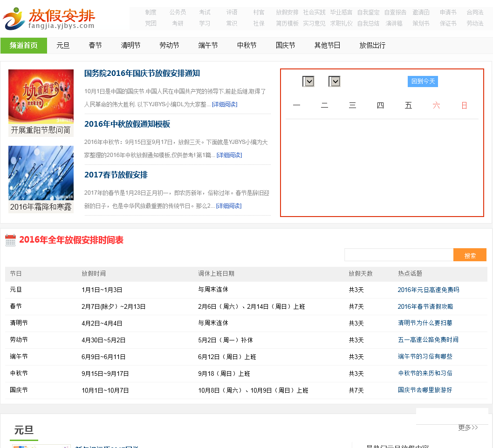
Task: Click top link 合同法
Action: (x=475, y=12)
